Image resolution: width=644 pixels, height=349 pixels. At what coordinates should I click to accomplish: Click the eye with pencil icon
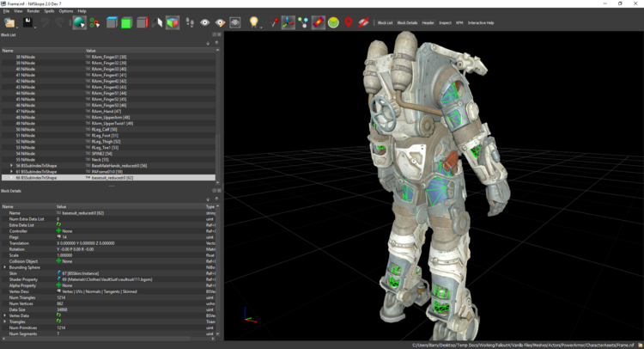pyautogui.click(x=220, y=22)
